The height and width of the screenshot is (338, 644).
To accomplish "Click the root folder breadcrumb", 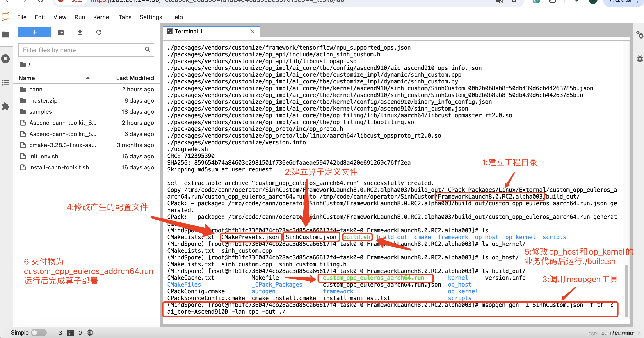I will click(23, 64).
